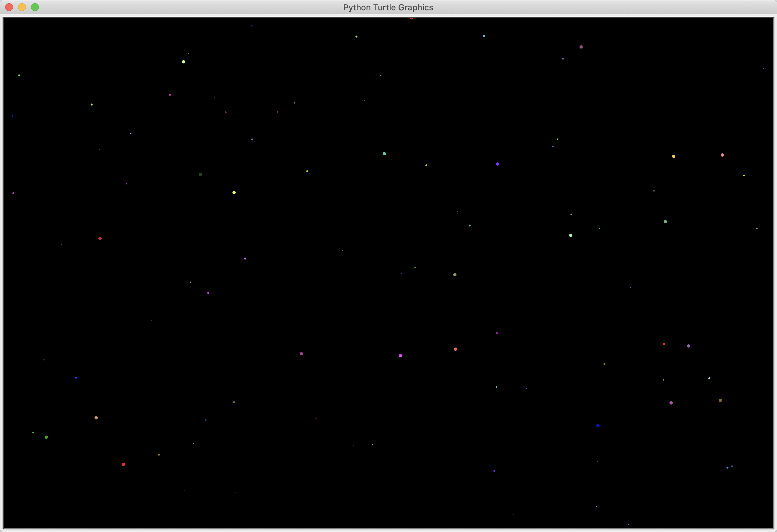Viewport: 777px width, 532px height.
Task: Click the mauve dot near the top right
Action: click(581, 47)
